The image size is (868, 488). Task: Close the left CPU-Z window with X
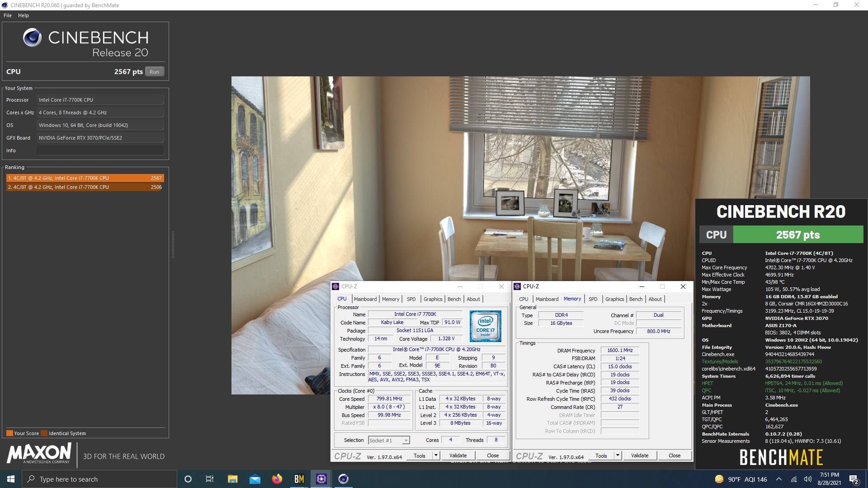pos(501,286)
